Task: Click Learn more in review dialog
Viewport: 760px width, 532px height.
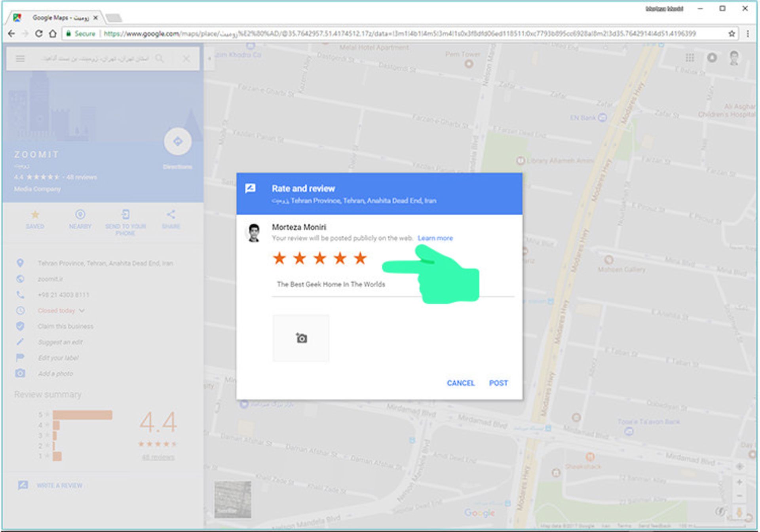Action: tap(435, 238)
